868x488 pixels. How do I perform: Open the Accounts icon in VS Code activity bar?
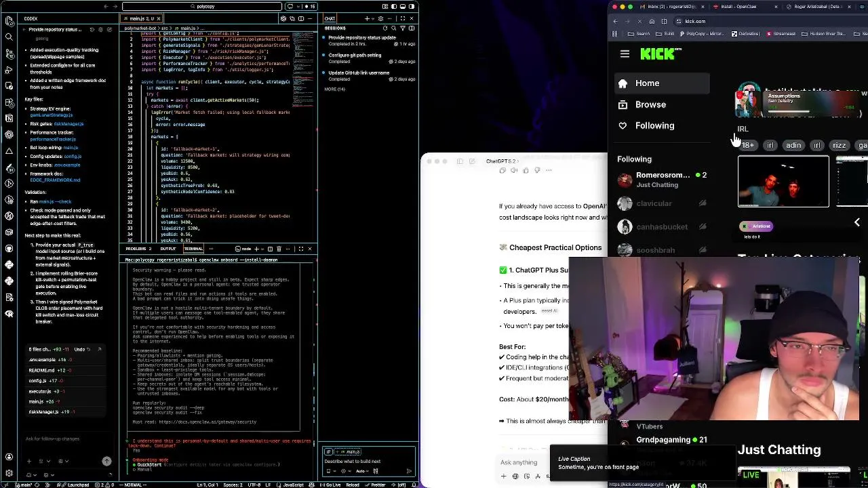(x=9, y=457)
